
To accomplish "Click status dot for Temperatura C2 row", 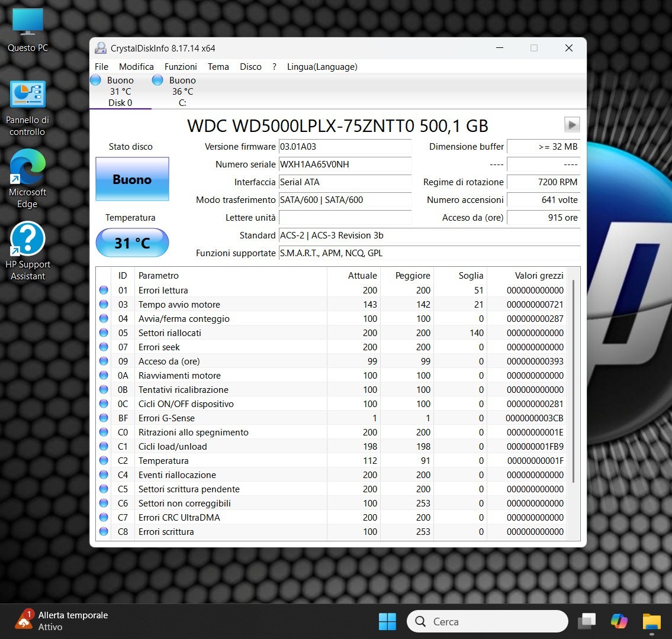I will 104,460.
